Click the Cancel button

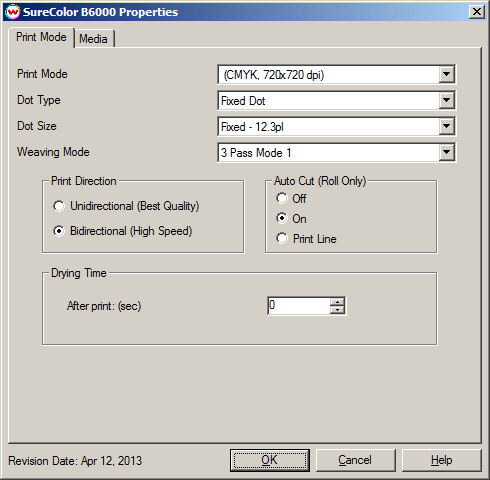355,460
